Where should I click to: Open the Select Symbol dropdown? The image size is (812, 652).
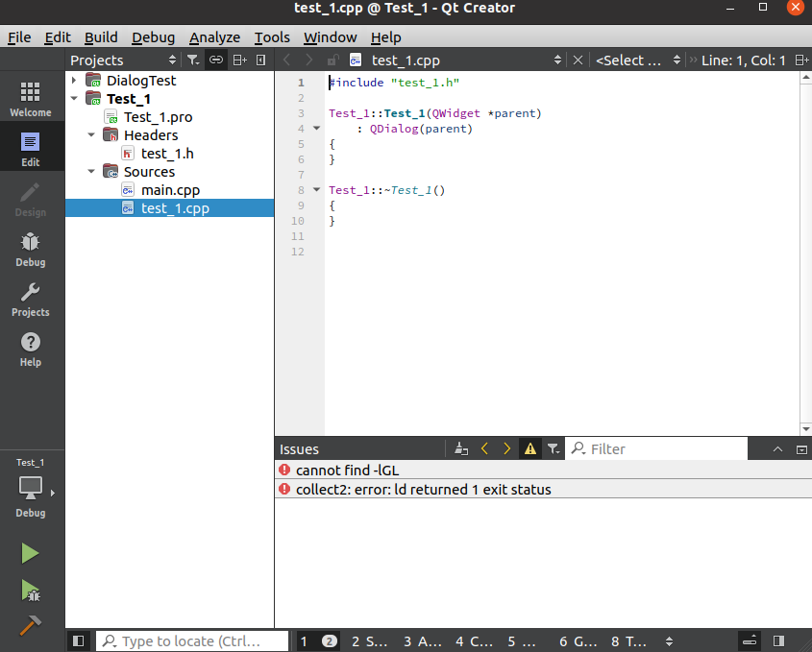(634, 60)
